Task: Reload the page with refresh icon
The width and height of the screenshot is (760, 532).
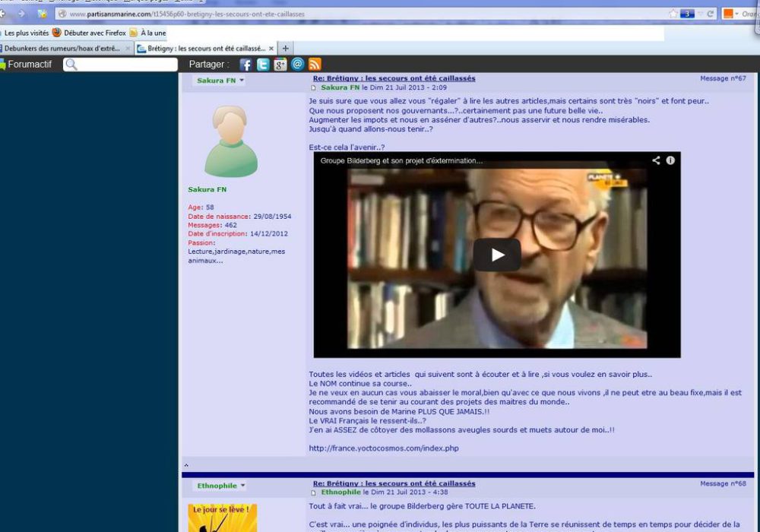Action: pos(710,14)
